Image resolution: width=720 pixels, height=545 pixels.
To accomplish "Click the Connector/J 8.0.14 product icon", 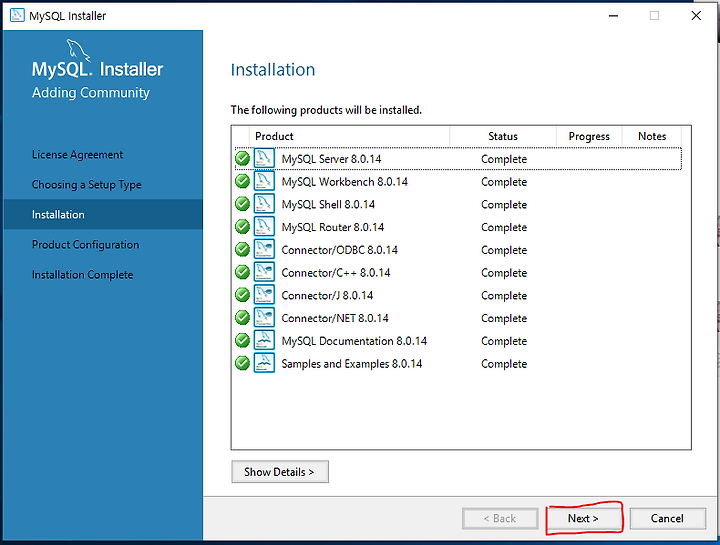I will [x=264, y=295].
